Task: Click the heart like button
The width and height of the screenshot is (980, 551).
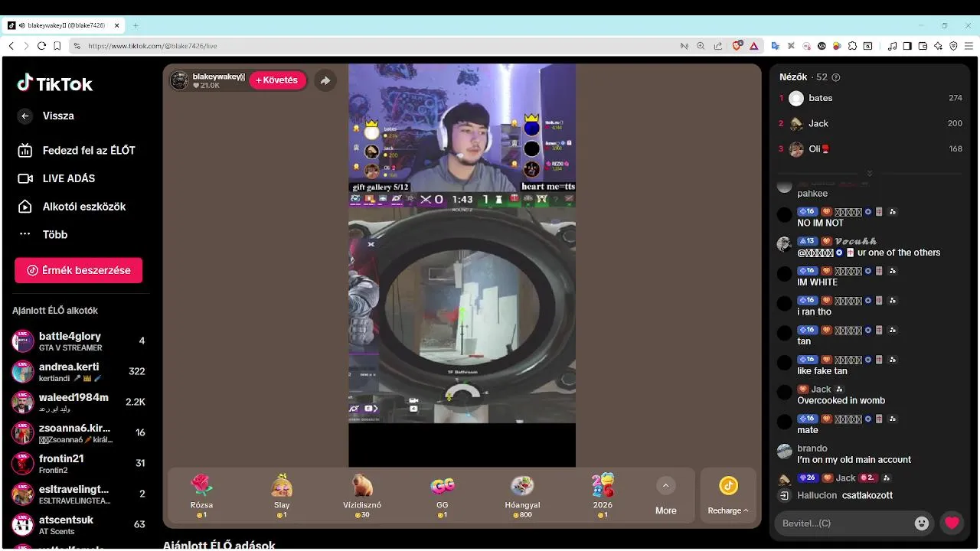Action: tap(952, 523)
